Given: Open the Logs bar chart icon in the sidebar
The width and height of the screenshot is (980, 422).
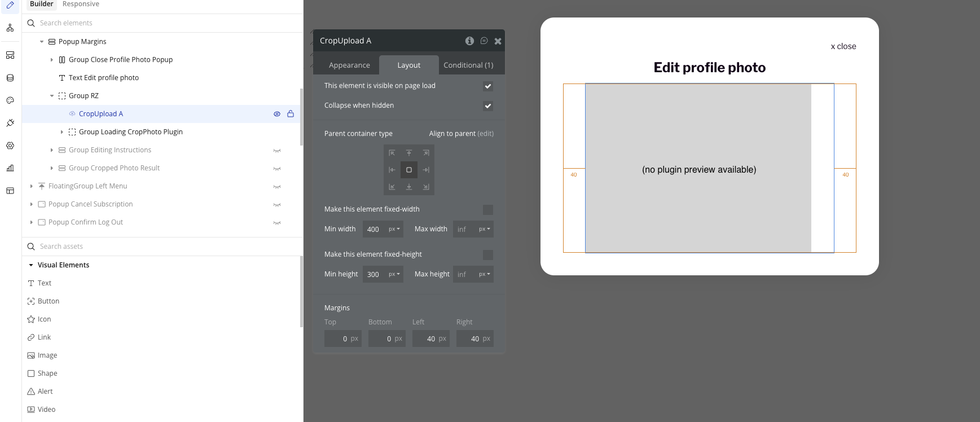Looking at the screenshot, I should (10, 168).
